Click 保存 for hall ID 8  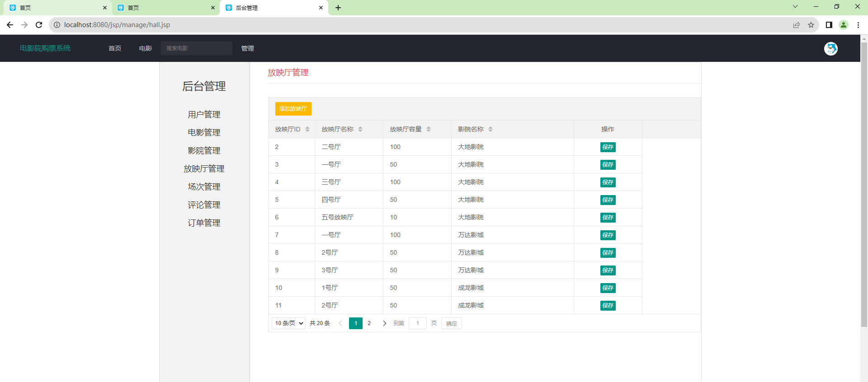coord(608,253)
